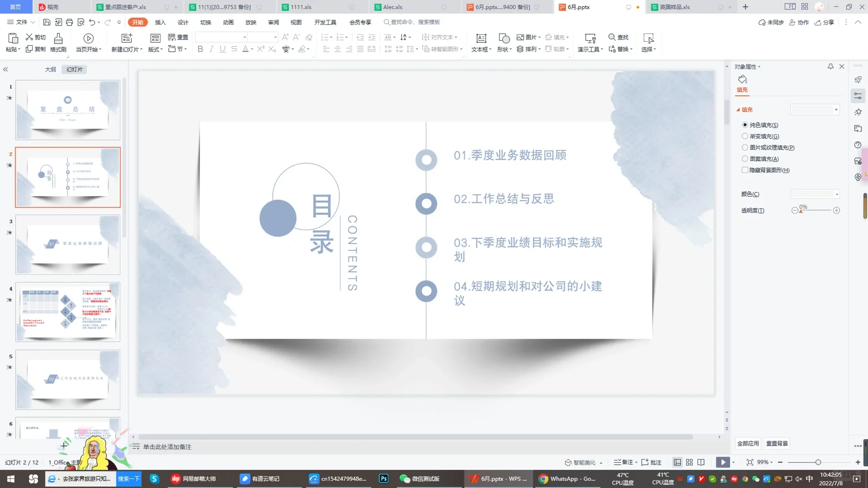Open the font size combo box
Image resolution: width=868 pixels, height=488 pixels.
click(263, 37)
